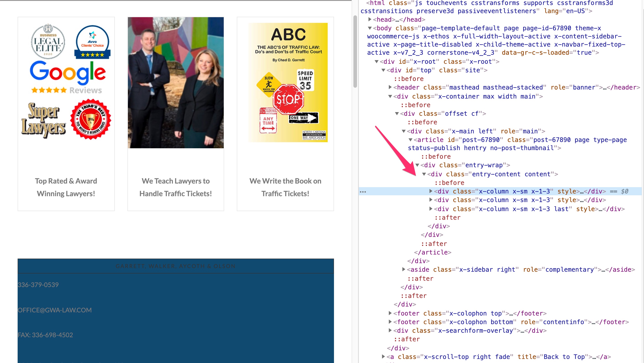644x363 pixels.
Task: Collapse the article post-67890 node
Action: (x=410, y=140)
